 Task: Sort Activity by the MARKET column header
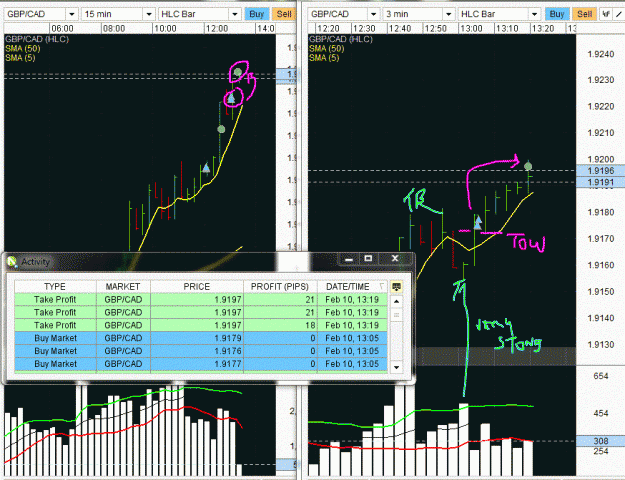pos(123,287)
